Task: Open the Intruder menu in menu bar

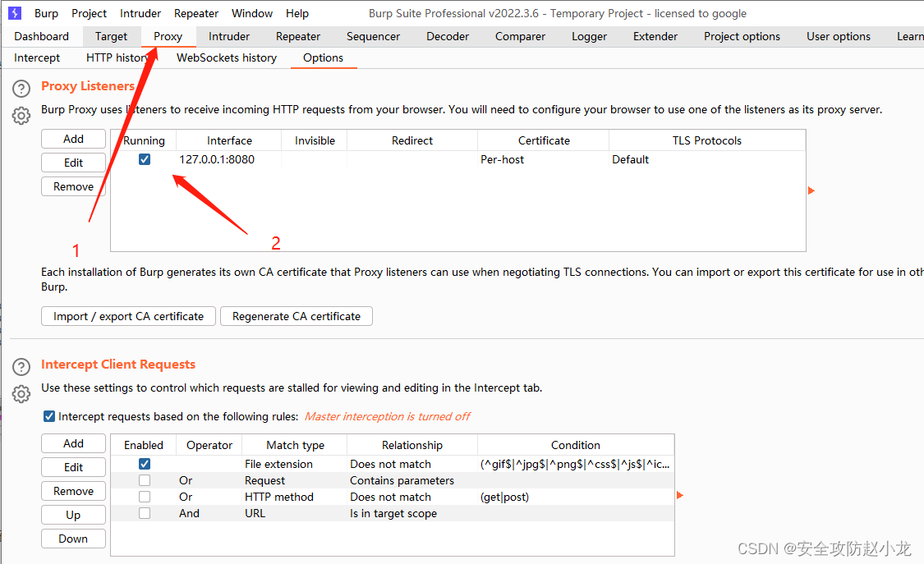Action: click(x=140, y=13)
